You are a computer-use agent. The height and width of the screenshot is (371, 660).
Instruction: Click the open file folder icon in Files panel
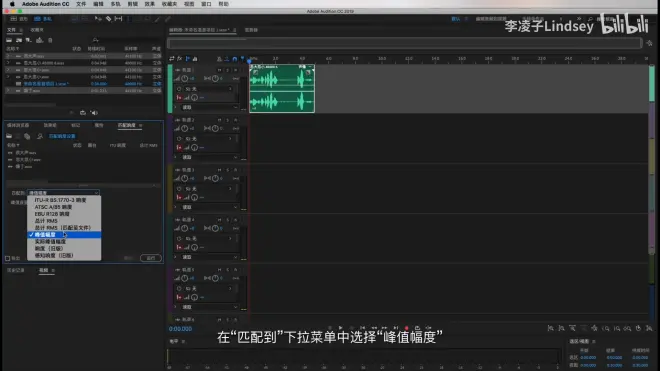(9, 40)
